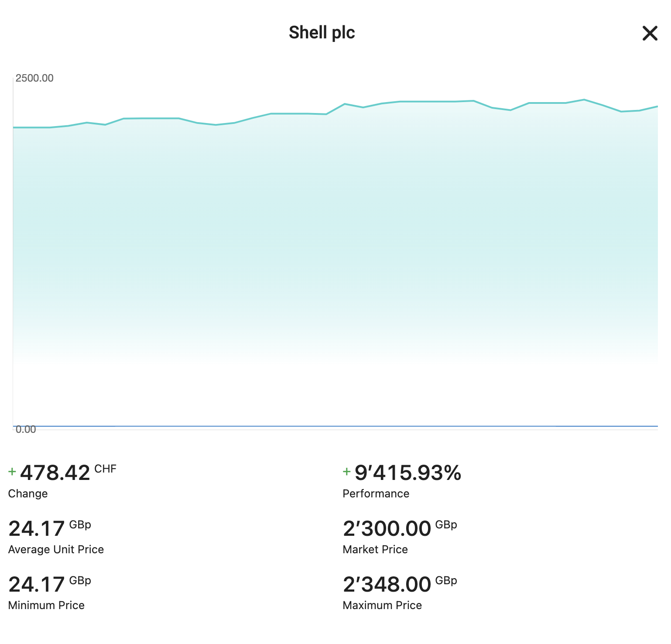Click the CHF currency label near 478.42
This screenshot has width=671, height=644.
[x=105, y=468]
